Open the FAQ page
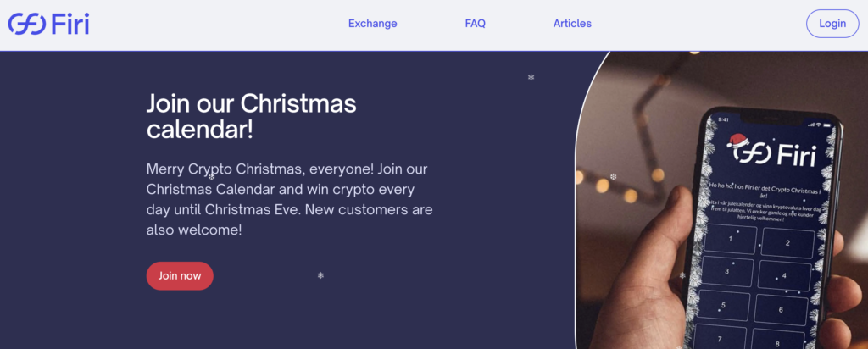868x349 pixels. click(475, 24)
